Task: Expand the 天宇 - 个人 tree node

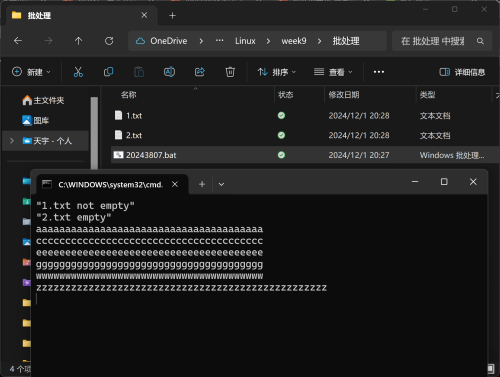Action: (12, 141)
